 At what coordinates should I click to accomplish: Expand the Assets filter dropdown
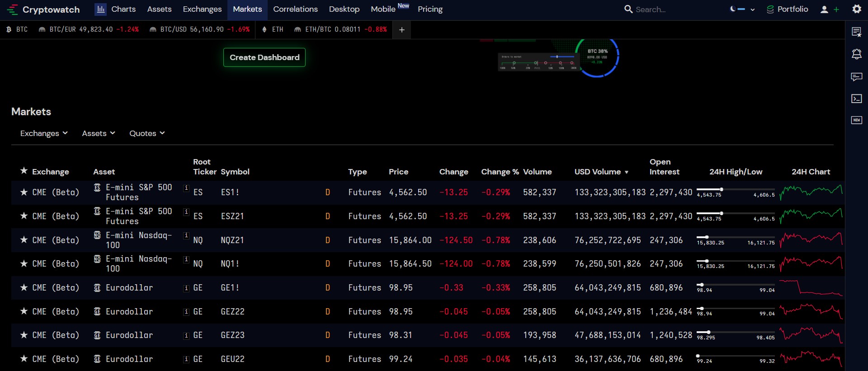pyautogui.click(x=99, y=133)
